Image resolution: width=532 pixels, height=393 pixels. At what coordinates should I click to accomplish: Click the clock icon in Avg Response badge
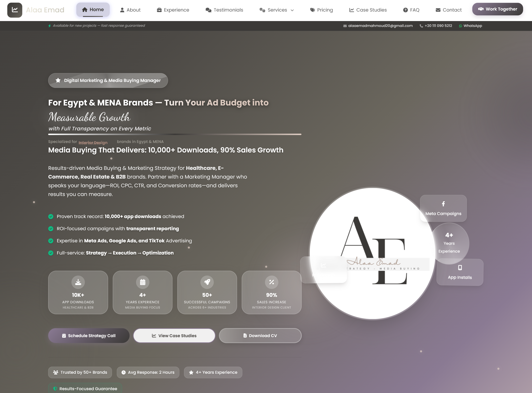click(x=123, y=372)
